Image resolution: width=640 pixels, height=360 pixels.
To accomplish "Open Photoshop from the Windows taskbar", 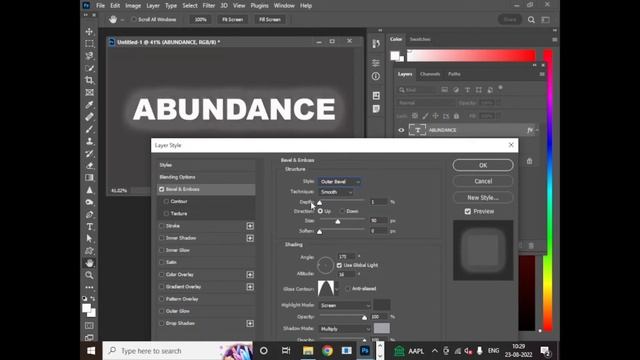I will click(x=365, y=351).
